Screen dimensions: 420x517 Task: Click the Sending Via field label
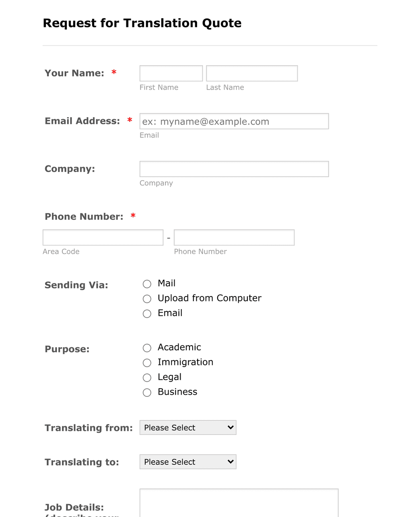pos(76,285)
